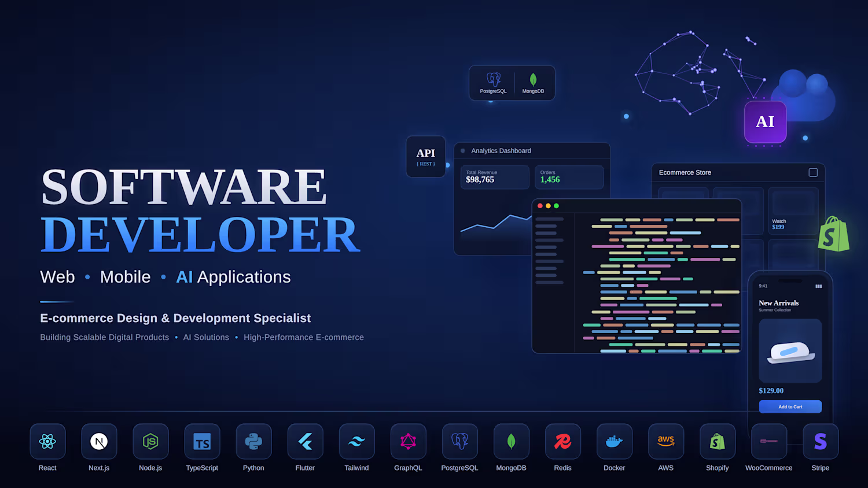Click the "High-Performance E-commerce" text

tap(304, 337)
